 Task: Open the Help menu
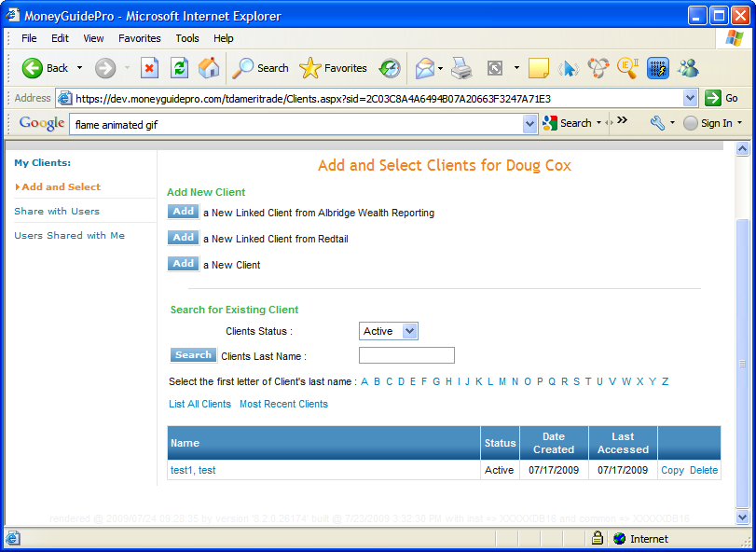[x=223, y=38]
